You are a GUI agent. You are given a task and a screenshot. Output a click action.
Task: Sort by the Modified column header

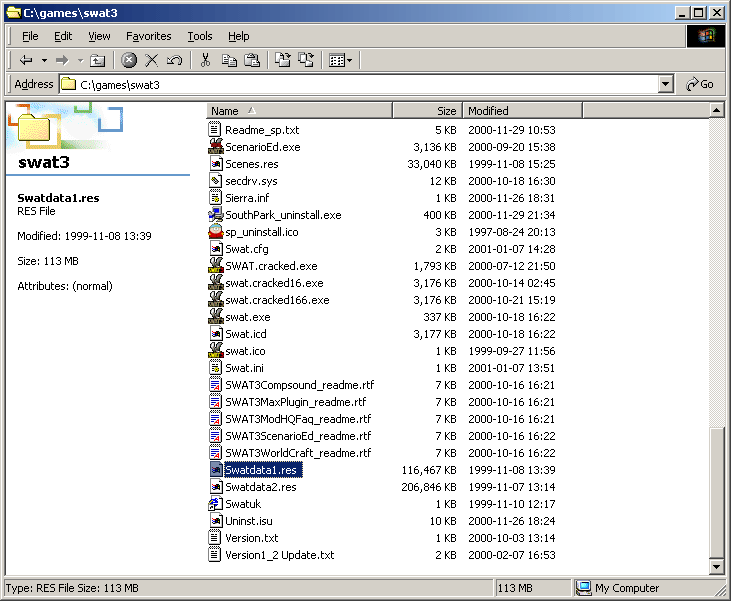click(523, 111)
